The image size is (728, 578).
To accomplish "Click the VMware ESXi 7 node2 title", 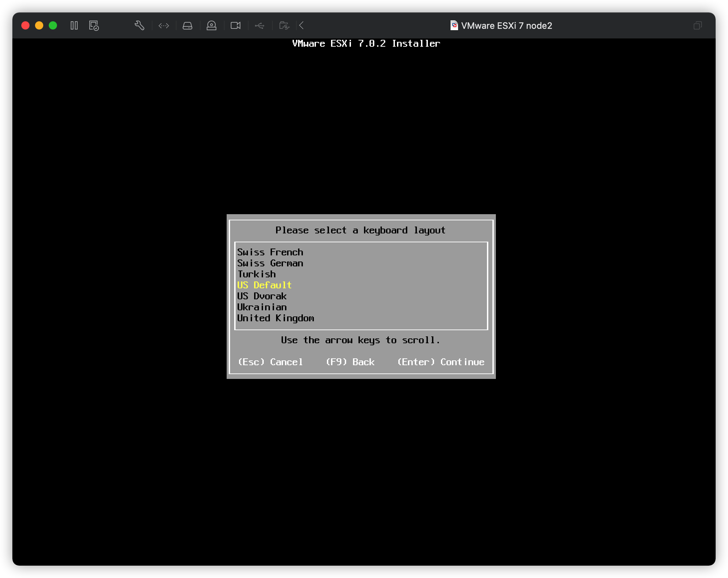I will [507, 25].
